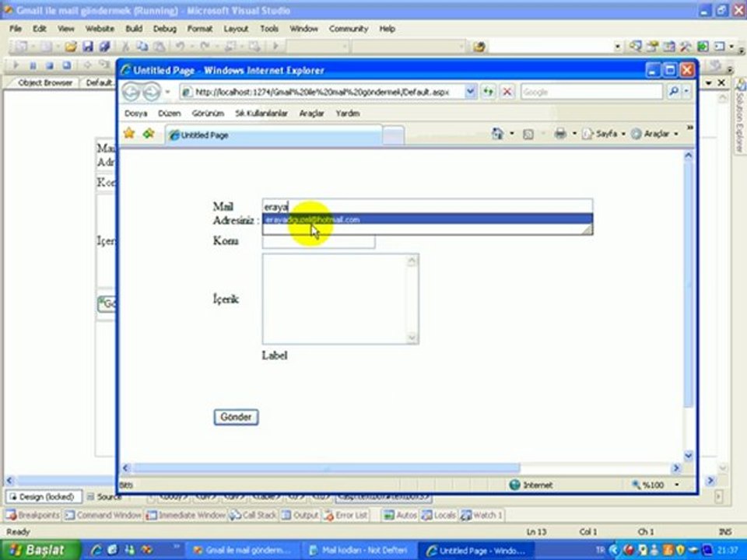Screen dimensions: 747x560
Task: Click the Internet Explorer Forward arrow button
Action: tap(152, 92)
